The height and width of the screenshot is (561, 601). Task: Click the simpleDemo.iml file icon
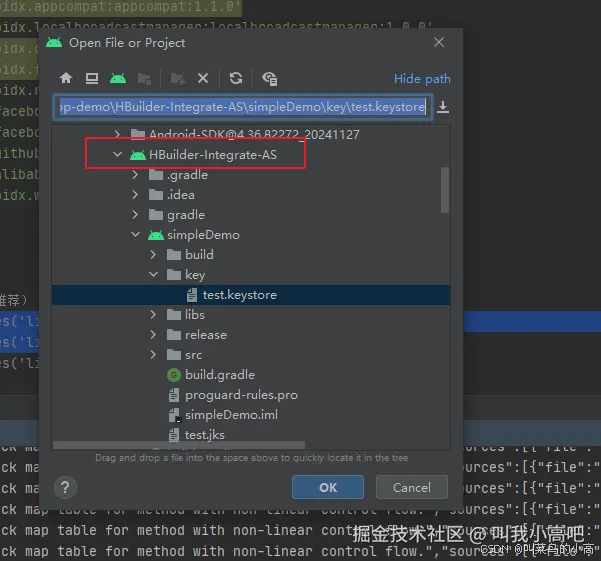pyautogui.click(x=174, y=415)
